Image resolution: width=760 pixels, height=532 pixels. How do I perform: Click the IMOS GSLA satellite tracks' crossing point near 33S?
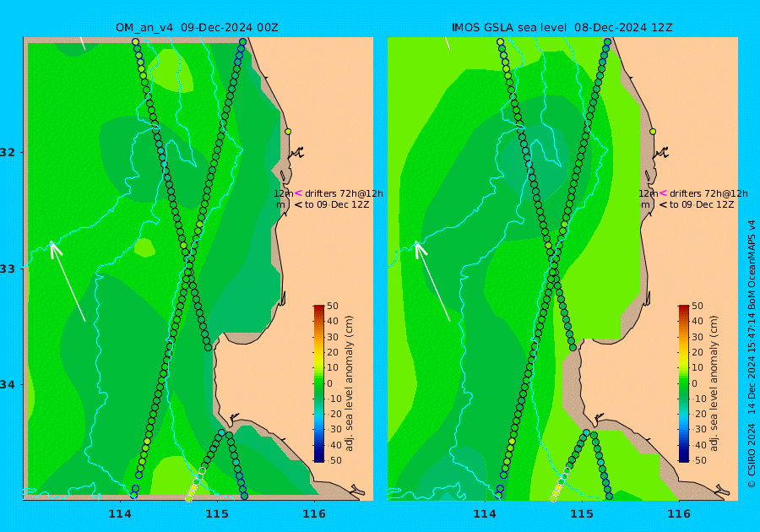553,272
